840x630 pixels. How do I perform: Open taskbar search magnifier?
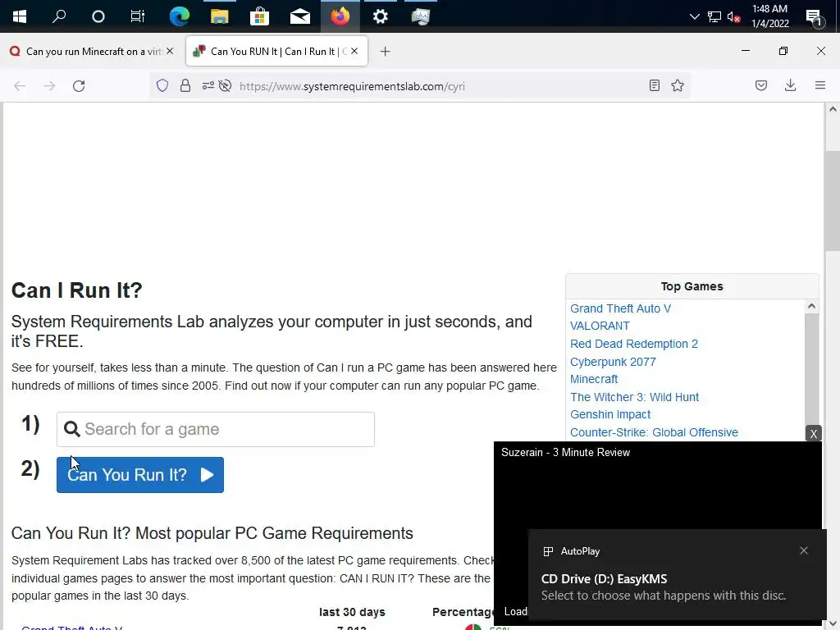59,16
